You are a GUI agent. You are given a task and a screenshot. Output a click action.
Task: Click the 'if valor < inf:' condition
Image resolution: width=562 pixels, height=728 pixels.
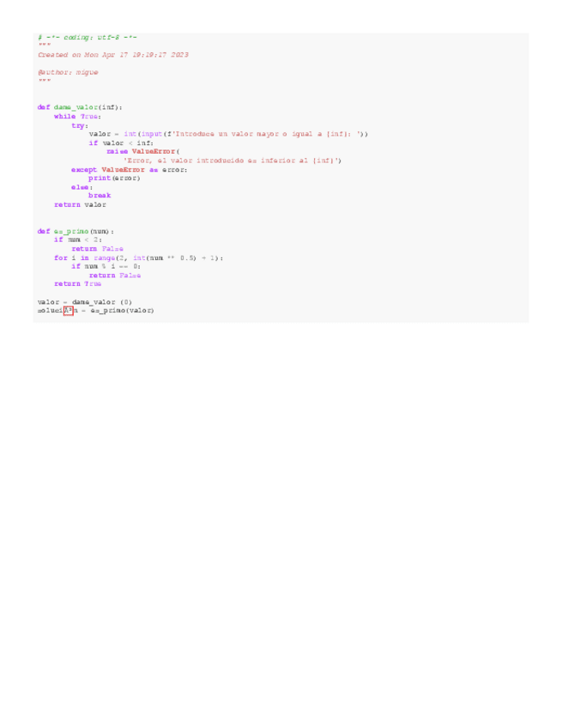121,143
